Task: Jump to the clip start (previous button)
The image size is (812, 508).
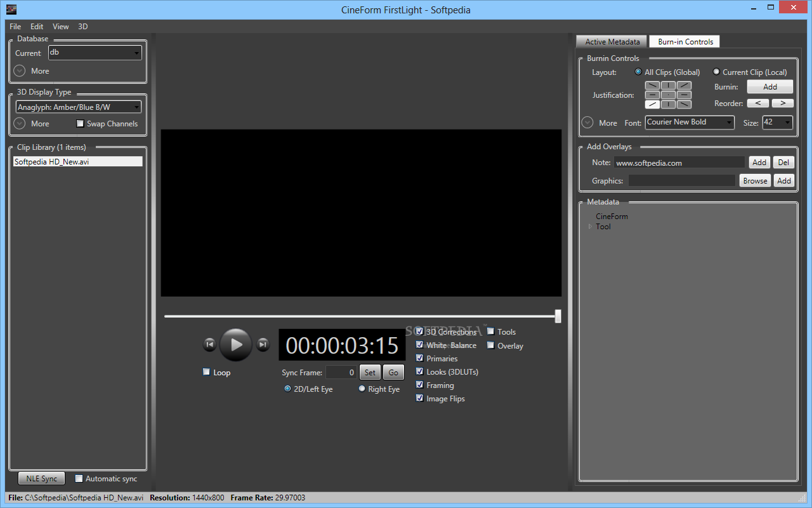Action: point(209,345)
